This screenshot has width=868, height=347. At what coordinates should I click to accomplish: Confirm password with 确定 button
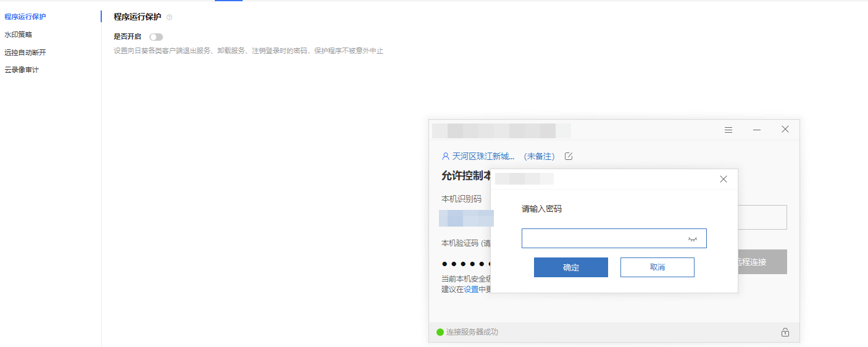click(571, 267)
